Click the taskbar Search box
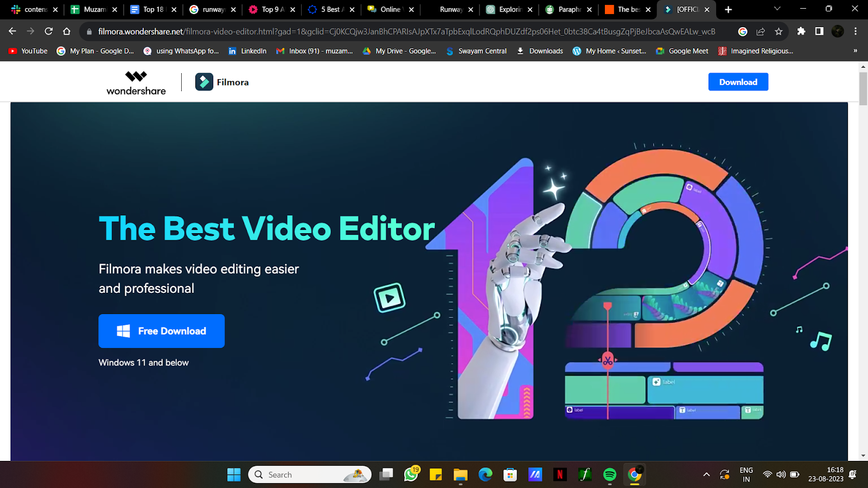868x488 pixels. tap(310, 474)
